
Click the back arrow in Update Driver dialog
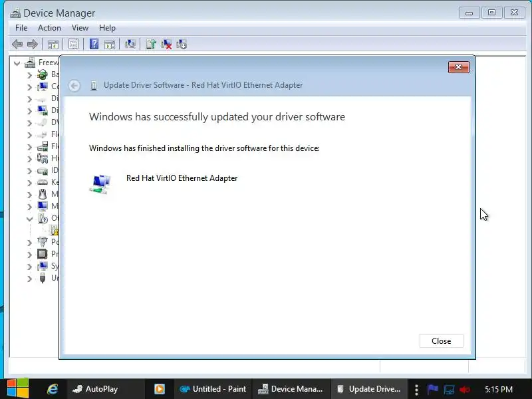coord(74,86)
